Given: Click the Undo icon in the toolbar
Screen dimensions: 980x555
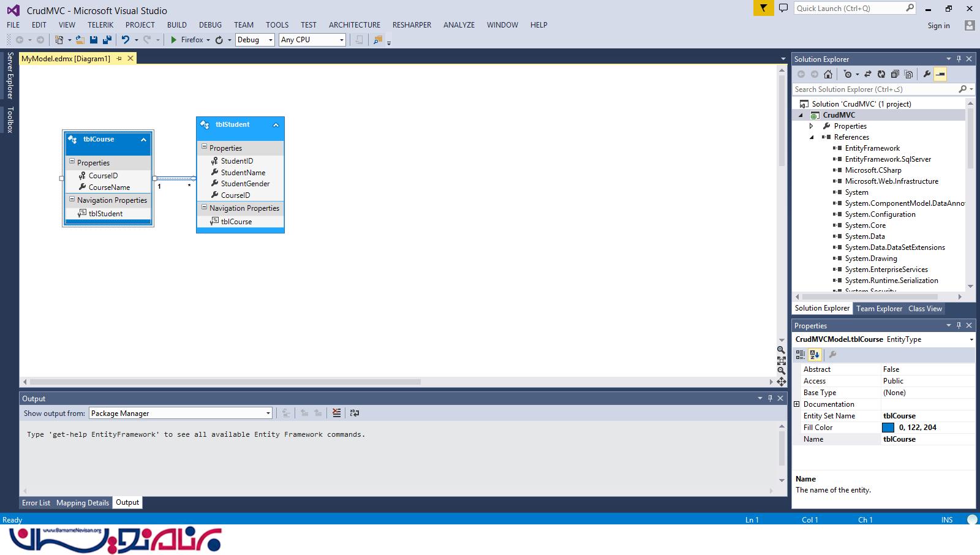Looking at the screenshot, I should 126,40.
